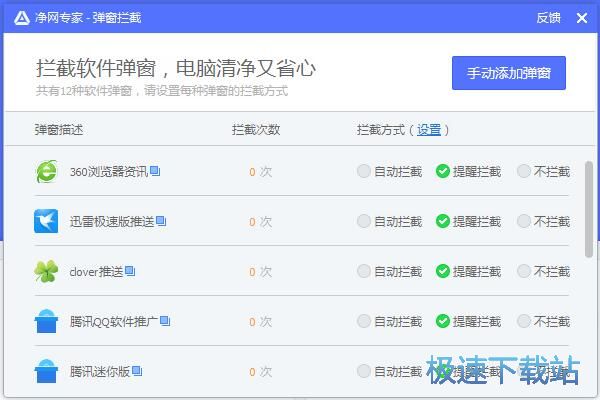Close the 弹窗拦截 window

click(582, 18)
